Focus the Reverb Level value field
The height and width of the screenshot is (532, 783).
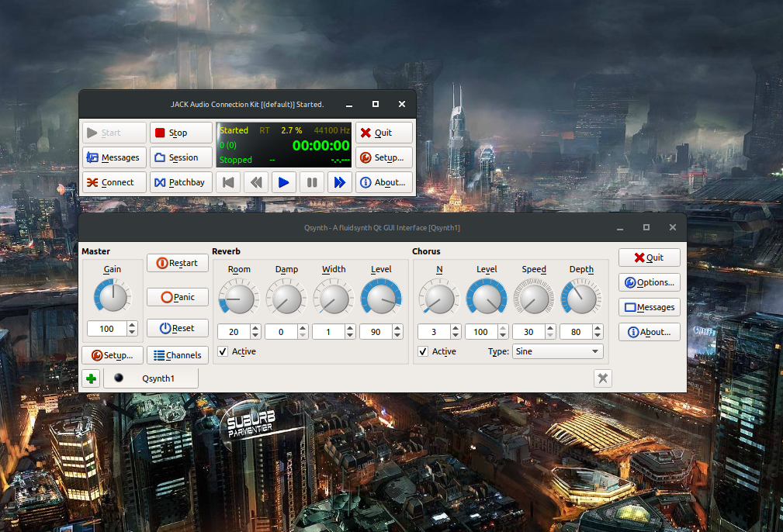point(376,332)
